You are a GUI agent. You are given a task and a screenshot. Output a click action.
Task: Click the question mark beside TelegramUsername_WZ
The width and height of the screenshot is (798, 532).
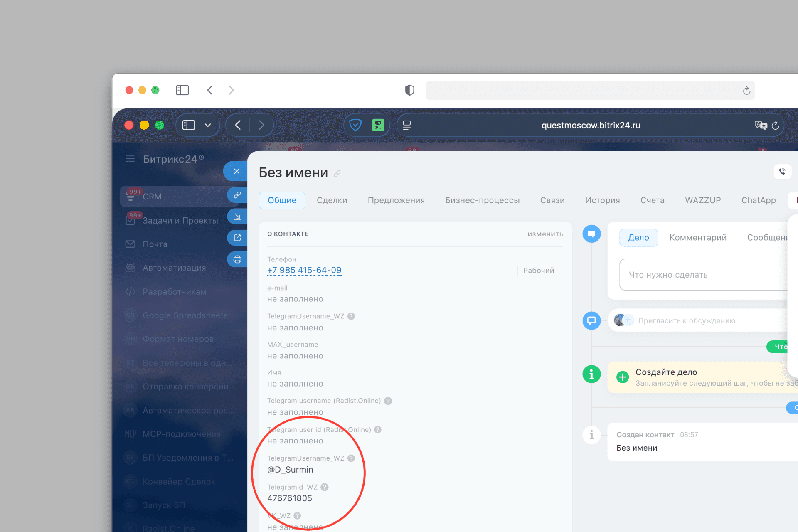[x=351, y=458]
